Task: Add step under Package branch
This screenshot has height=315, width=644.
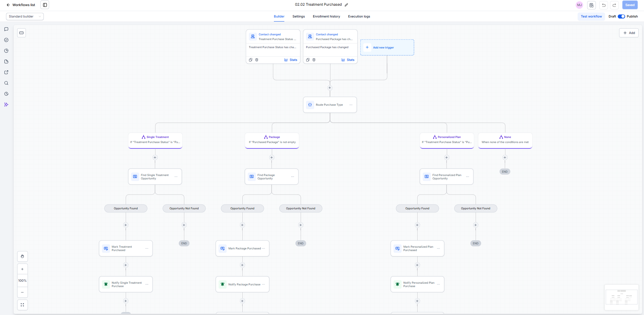Action: (272, 157)
